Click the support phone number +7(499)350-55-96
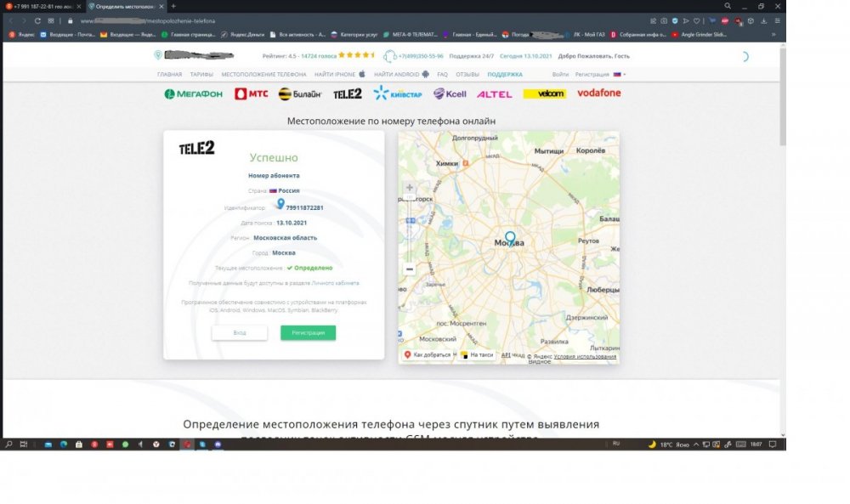Image resolution: width=850 pixels, height=504 pixels. tap(420, 56)
